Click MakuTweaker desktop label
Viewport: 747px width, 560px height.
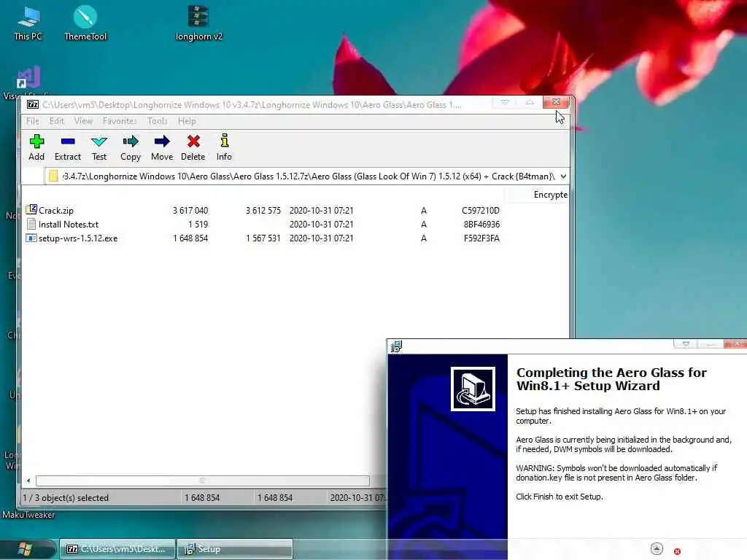[28, 515]
